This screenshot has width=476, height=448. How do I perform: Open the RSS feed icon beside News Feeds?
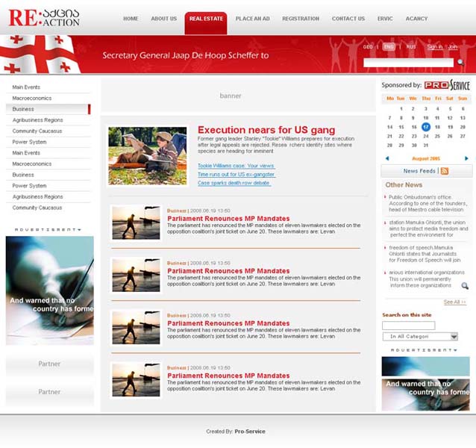point(445,171)
